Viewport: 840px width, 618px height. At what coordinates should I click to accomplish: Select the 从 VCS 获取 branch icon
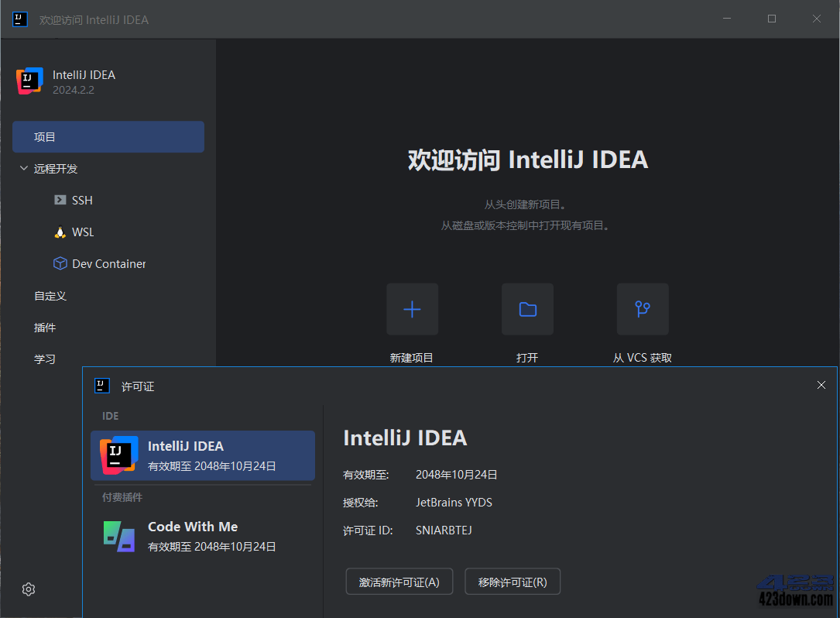pyautogui.click(x=643, y=309)
